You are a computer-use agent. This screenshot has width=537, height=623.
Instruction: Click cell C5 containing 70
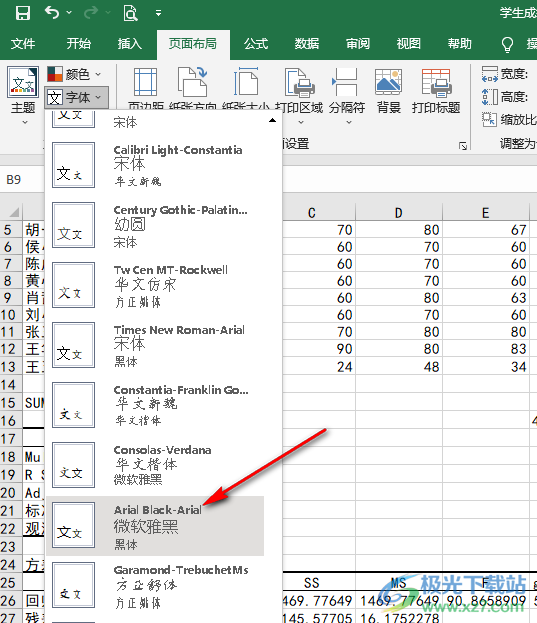pos(319,230)
